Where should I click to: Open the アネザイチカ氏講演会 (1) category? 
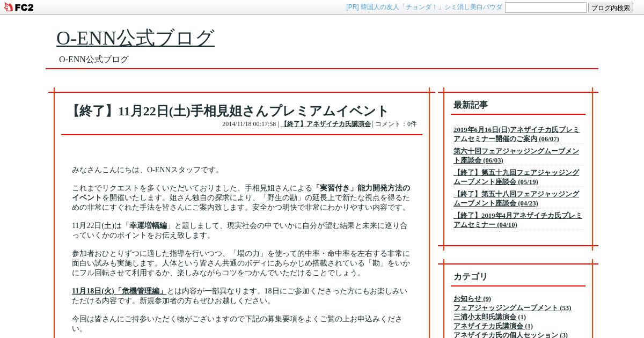click(493, 326)
